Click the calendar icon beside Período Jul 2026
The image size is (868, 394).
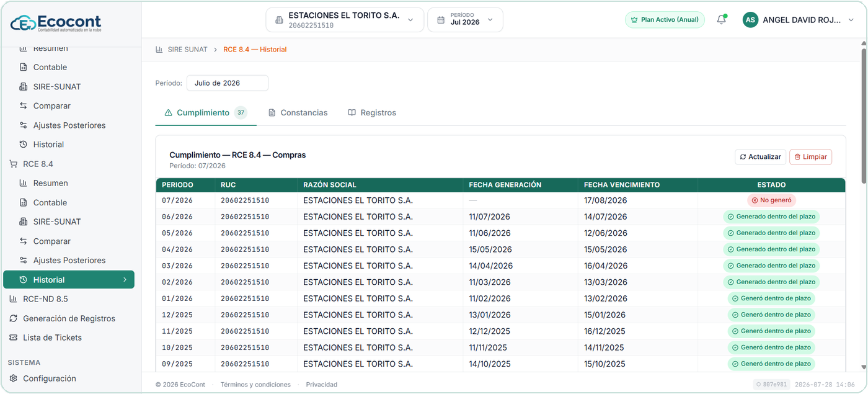point(441,20)
